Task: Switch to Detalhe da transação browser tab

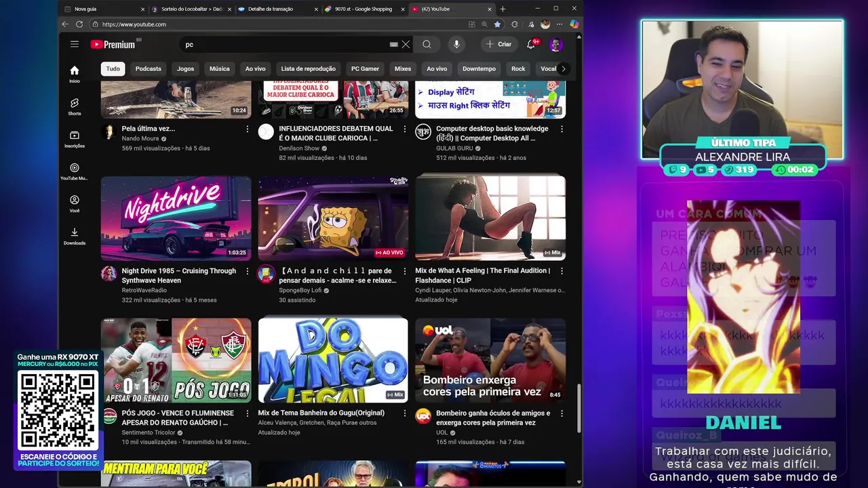Action: click(x=278, y=9)
